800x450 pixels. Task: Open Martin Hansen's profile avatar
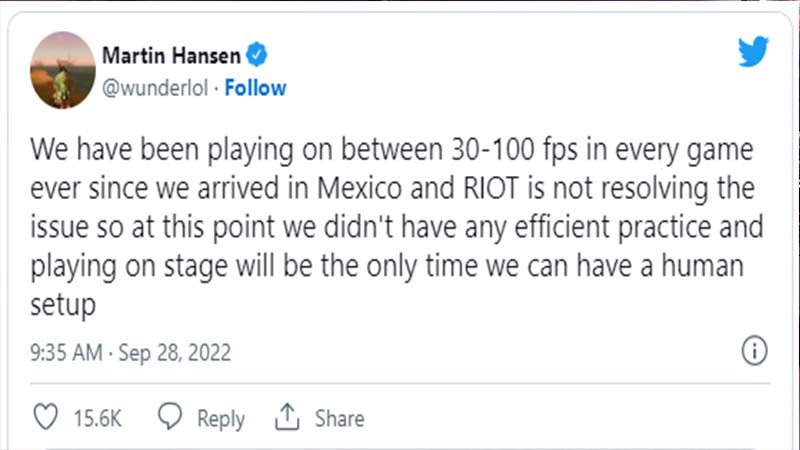pos(63,70)
